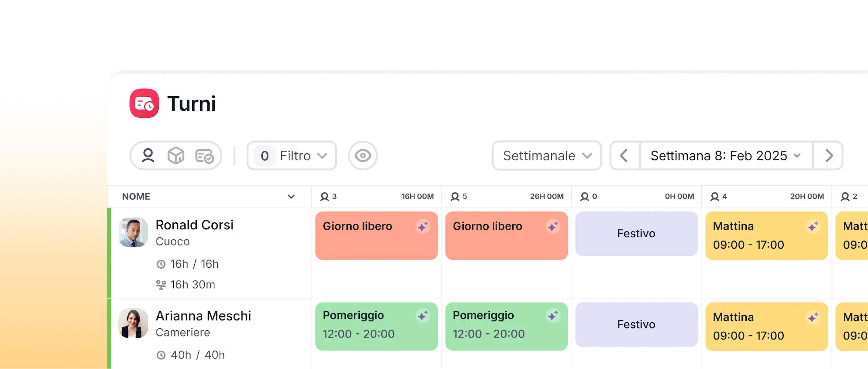The width and height of the screenshot is (868, 369).
Task: Select the shift approval view icon
Action: click(204, 156)
